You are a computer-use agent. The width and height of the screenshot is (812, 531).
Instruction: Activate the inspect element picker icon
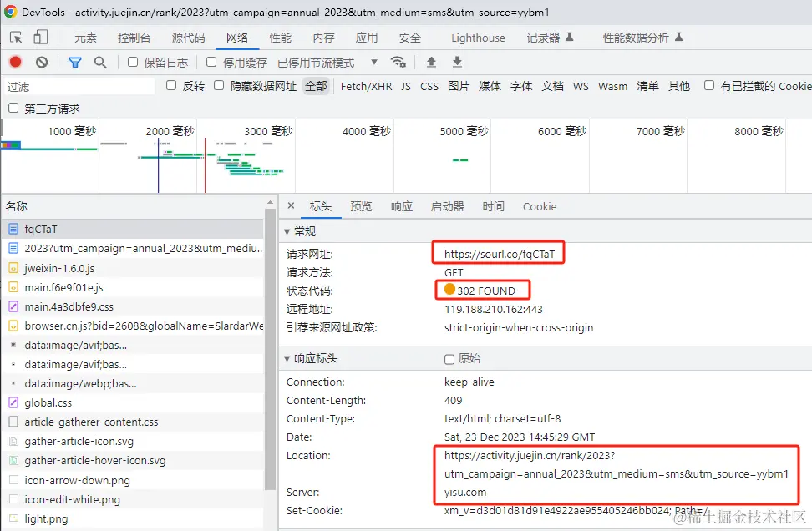[16, 38]
